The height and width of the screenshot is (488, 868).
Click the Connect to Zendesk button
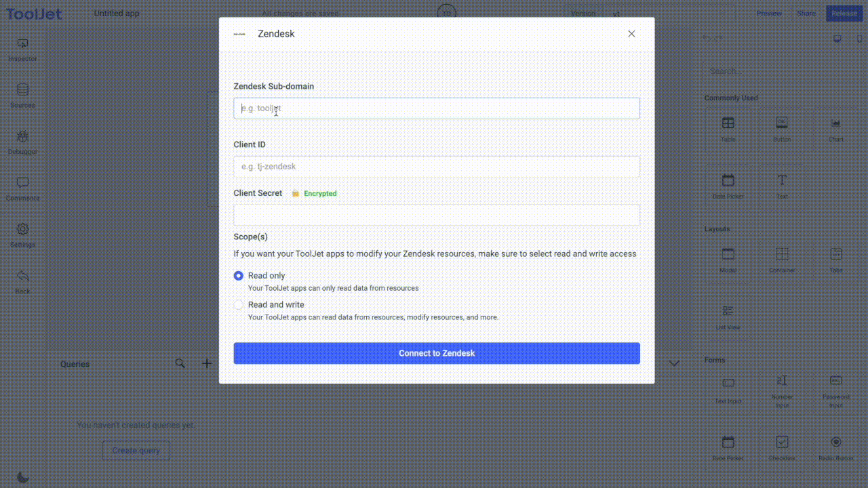tap(437, 353)
